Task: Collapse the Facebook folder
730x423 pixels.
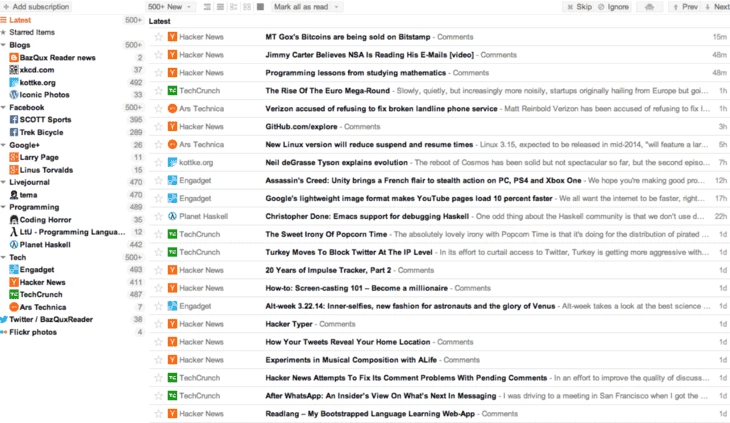Action: click(x=3, y=107)
